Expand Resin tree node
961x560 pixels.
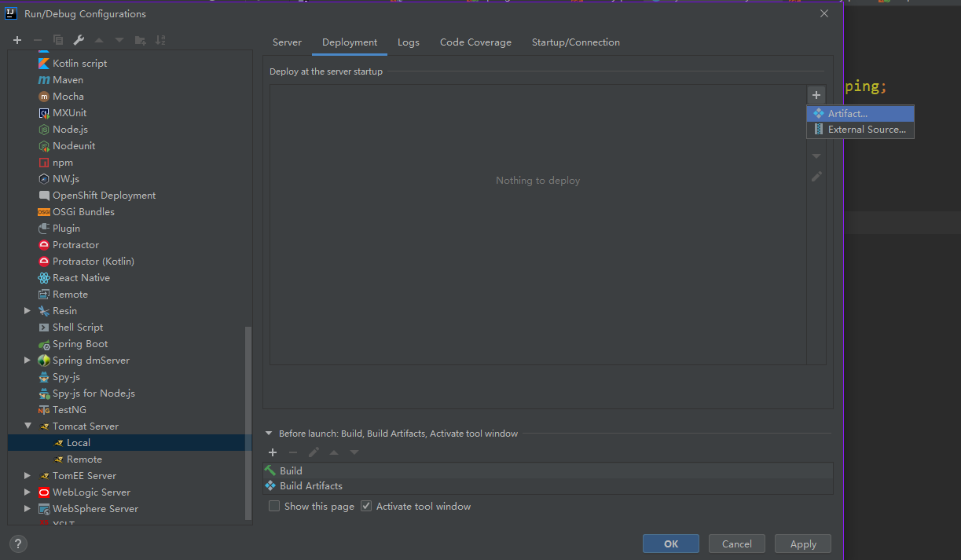[28, 311]
